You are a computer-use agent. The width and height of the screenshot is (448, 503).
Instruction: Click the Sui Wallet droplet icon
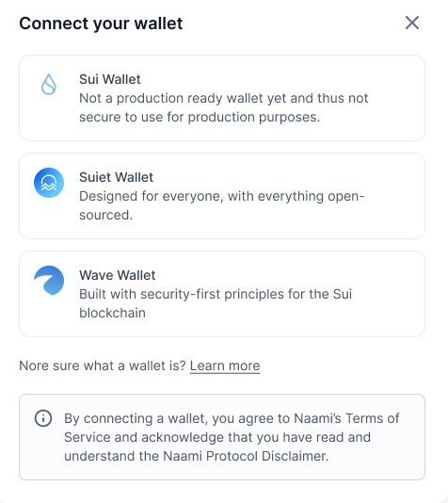[49, 85]
